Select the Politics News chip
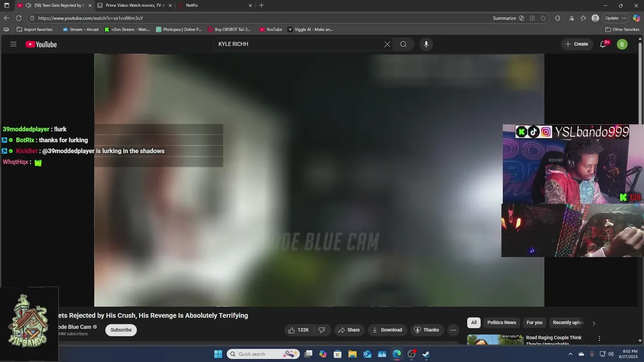The width and height of the screenshot is (644, 362). pyautogui.click(x=502, y=323)
